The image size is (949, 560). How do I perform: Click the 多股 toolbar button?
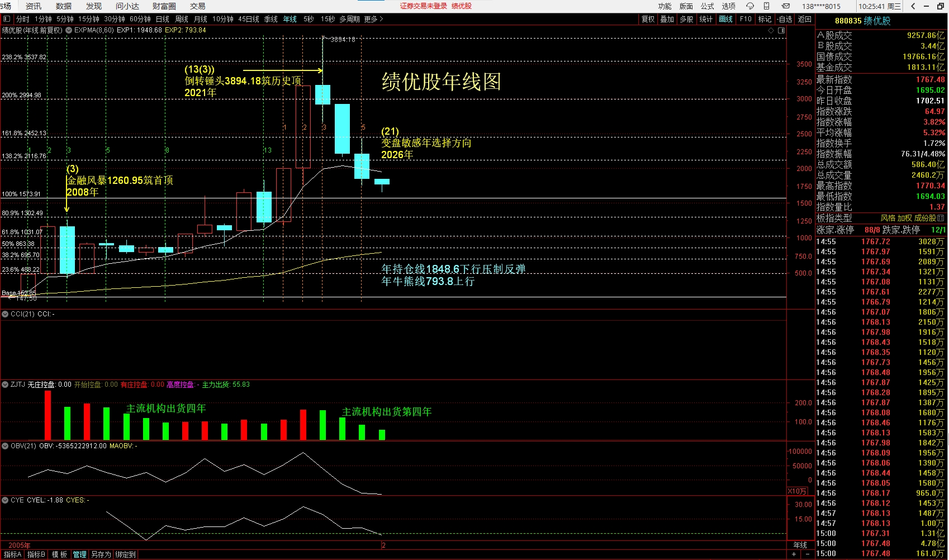687,19
